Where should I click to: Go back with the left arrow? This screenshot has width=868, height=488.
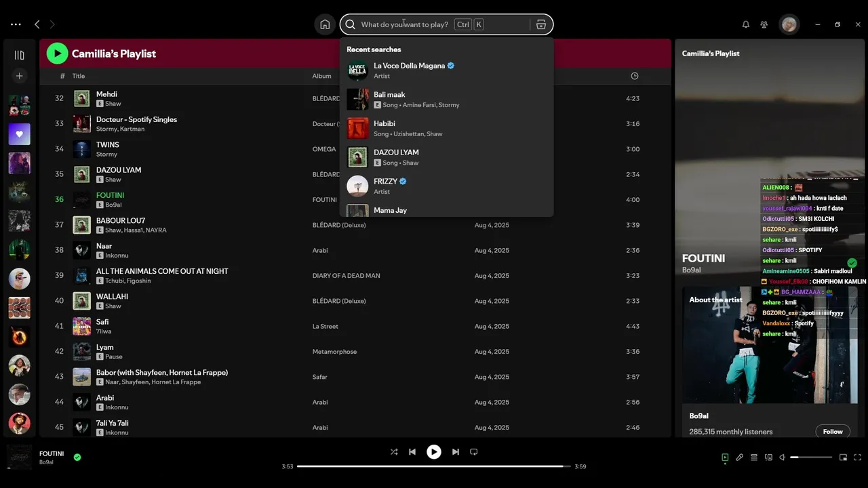click(x=37, y=24)
